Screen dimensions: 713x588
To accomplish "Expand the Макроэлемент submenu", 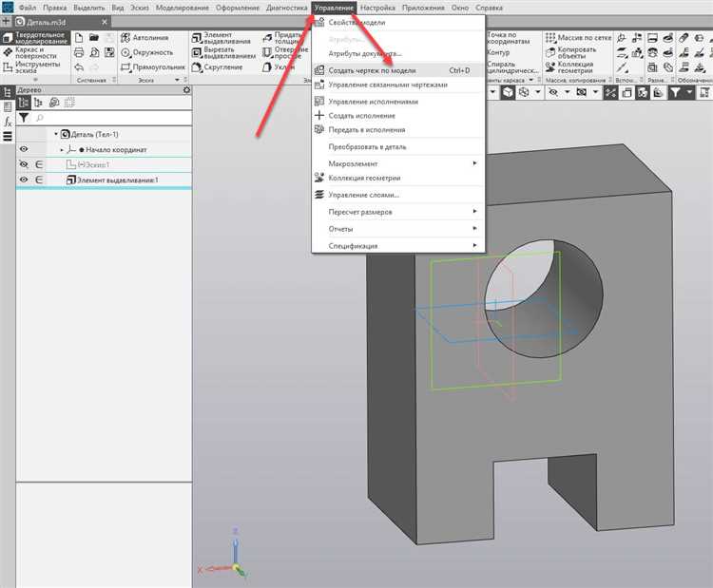I will click(398, 163).
